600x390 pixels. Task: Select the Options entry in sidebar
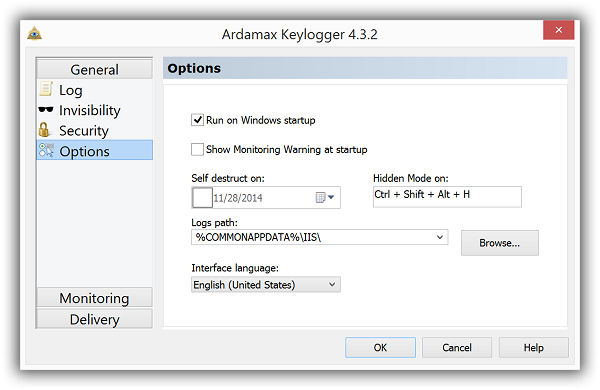pyautogui.click(x=95, y=150)
